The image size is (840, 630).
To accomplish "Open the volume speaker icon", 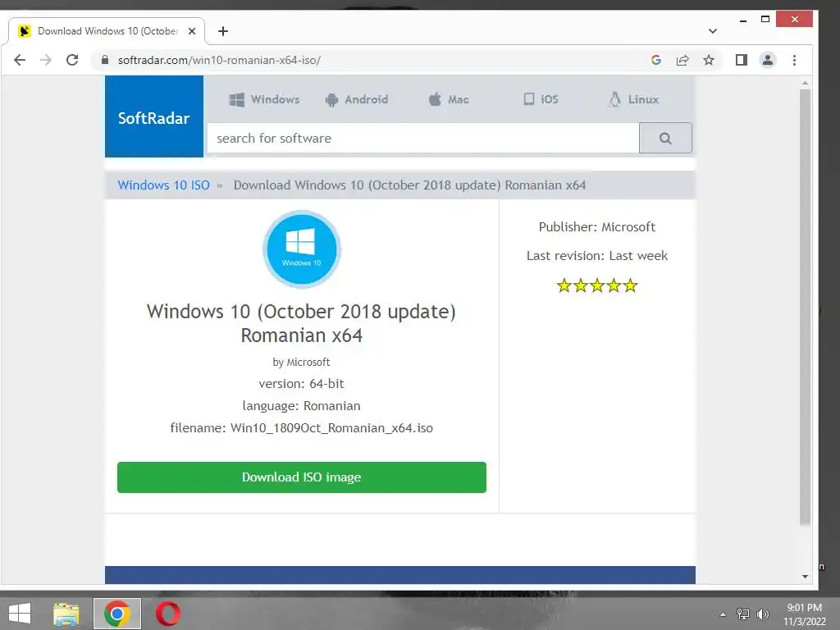I will point(763,614).
